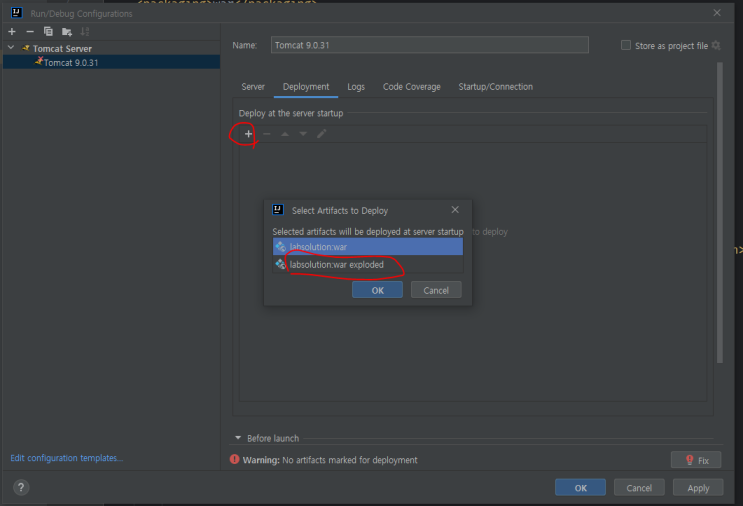
Task: Sort configurations alphabetically
Action: coord(84,31)
